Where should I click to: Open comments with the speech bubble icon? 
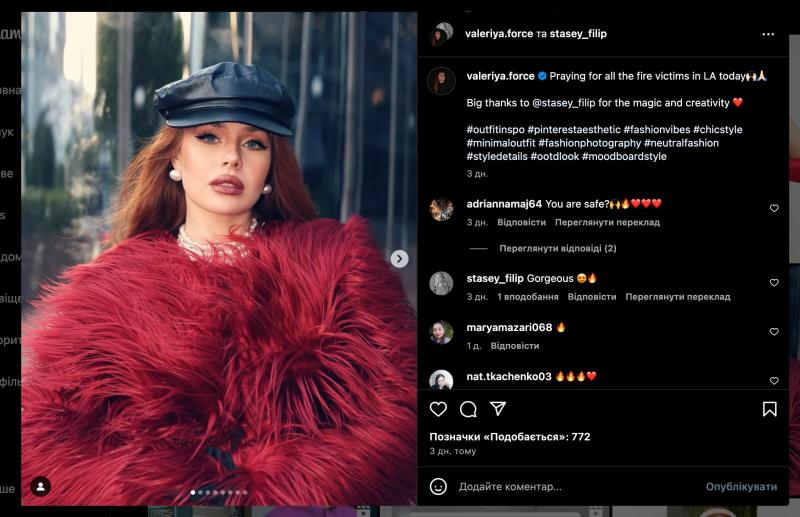468,409
